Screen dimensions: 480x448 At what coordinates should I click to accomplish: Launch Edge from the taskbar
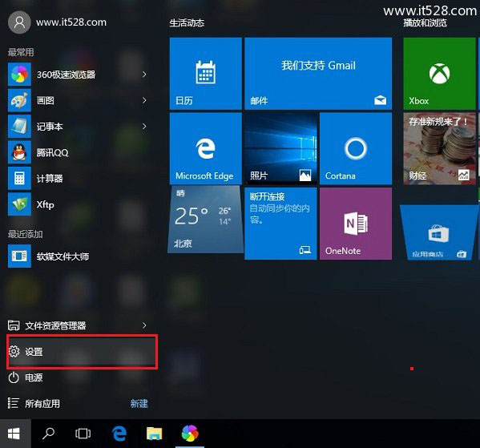[119, 434]
